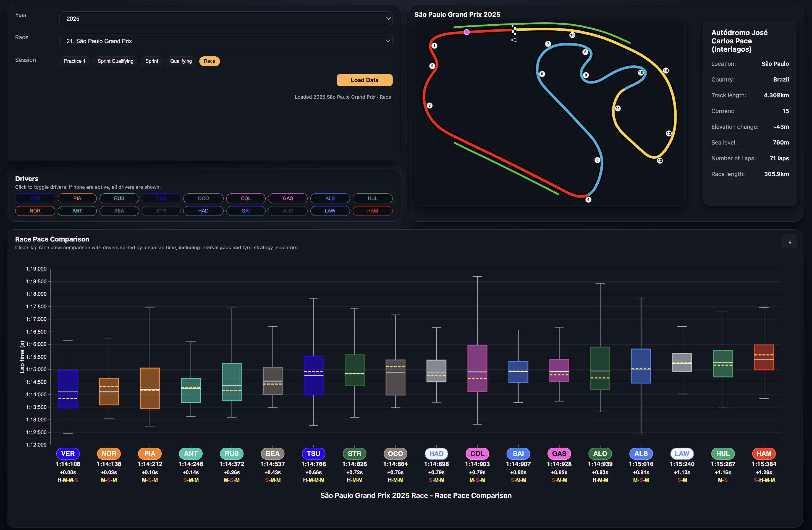Screen dimensions: 812x530
Task: Click the Race dropdown chevron arrow
Action: click(x=388, y=41)
